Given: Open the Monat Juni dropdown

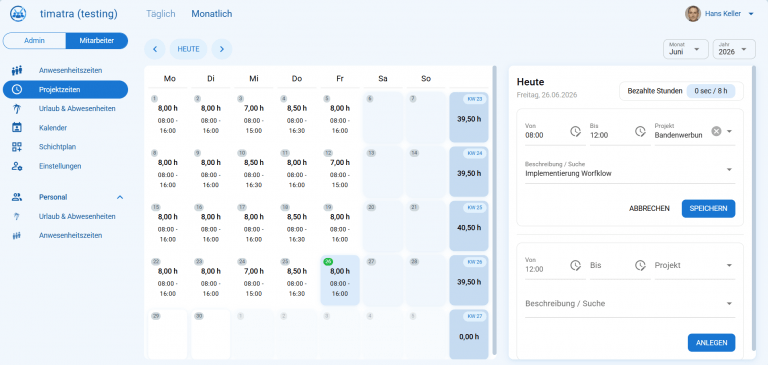Looking at the screenshot, I should point(686,49).
